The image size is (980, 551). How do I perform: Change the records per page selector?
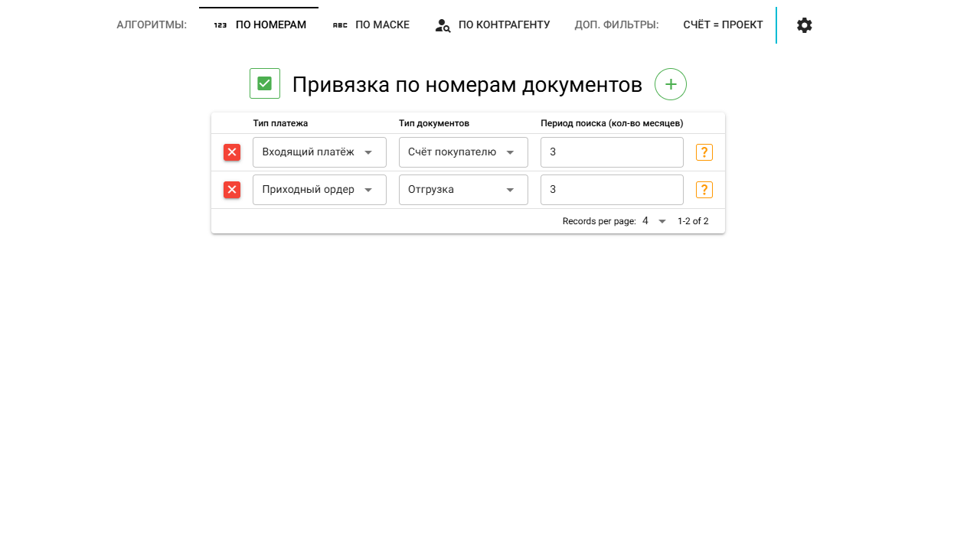click(x=655, y=221)
